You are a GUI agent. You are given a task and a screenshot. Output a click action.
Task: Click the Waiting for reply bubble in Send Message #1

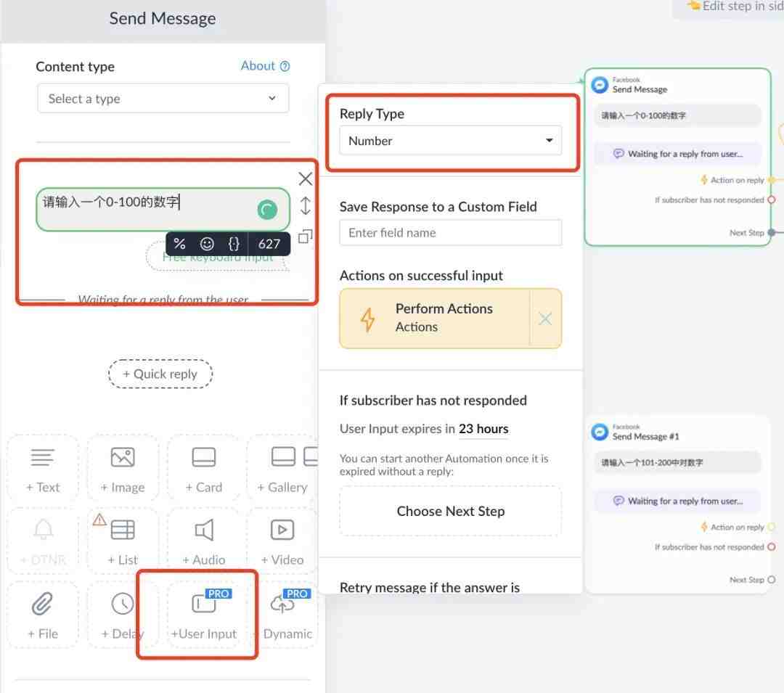[x=677, y=501]
